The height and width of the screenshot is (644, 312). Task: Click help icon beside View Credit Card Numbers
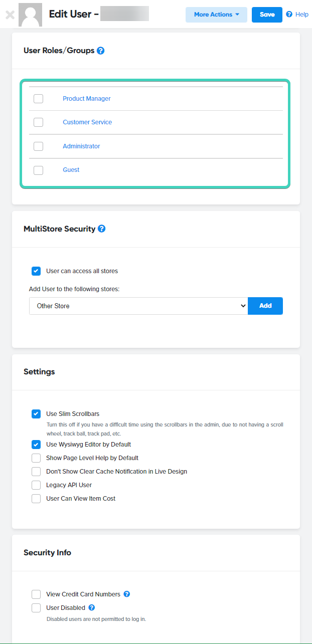[x=126, y=594]
